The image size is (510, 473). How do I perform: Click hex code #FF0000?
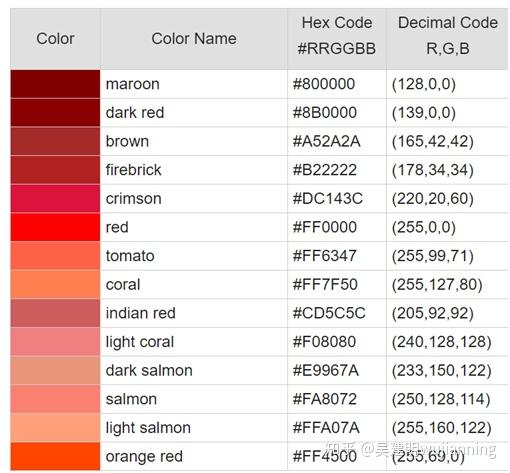coord(325,227)
